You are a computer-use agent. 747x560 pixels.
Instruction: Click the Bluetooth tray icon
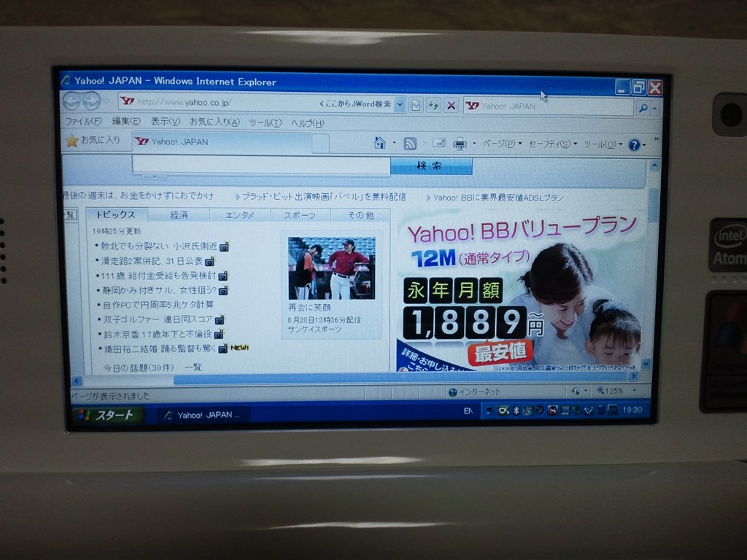(x=516, y=411)
